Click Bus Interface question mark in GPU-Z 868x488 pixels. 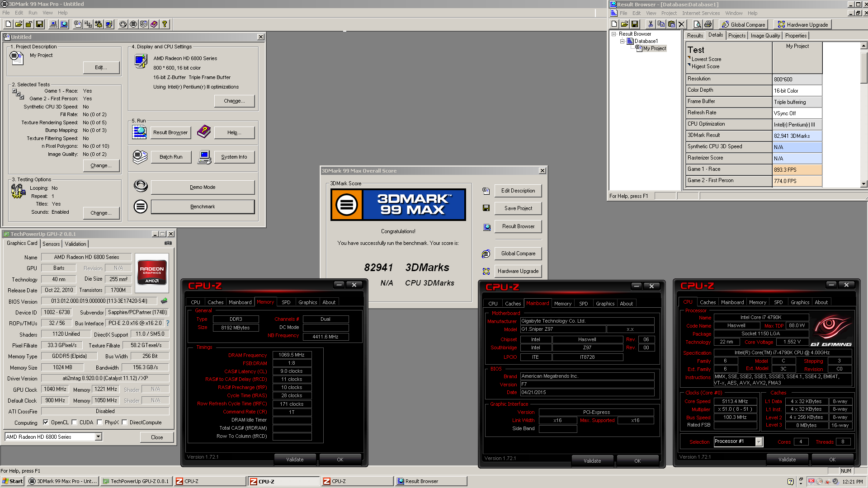tap(168, 323)
